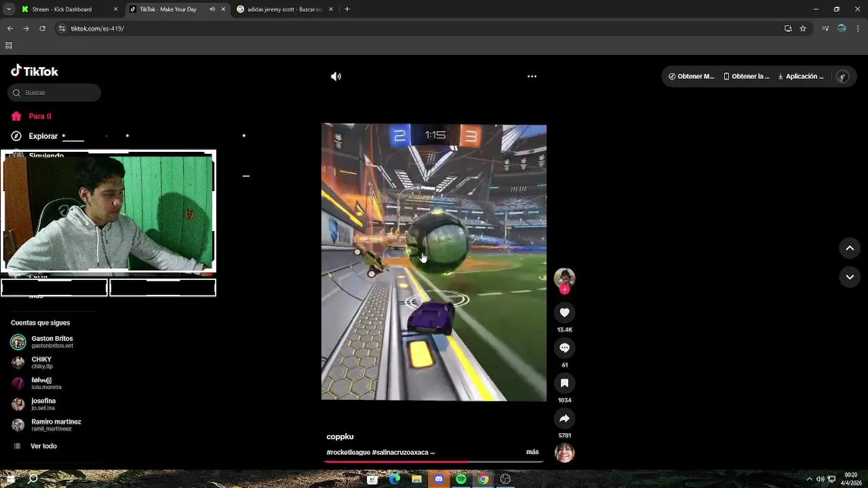The image size is (868, 488).
Task: Follow the creator with red plus badge
Action: tap(564, 289)
